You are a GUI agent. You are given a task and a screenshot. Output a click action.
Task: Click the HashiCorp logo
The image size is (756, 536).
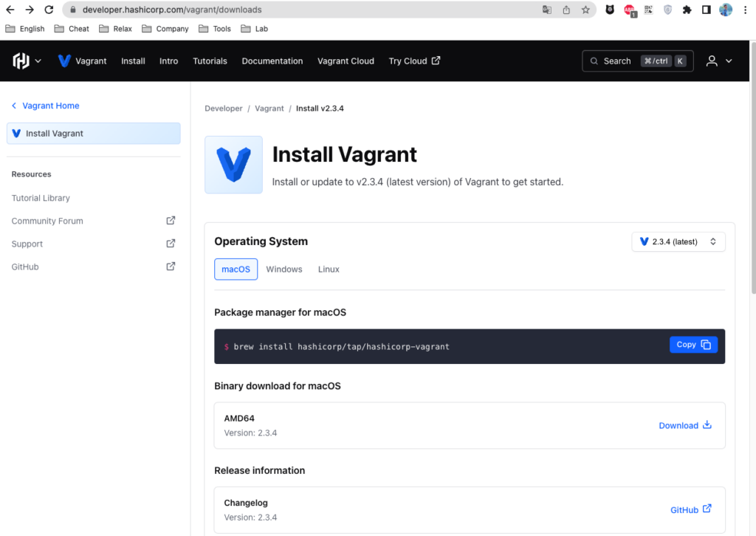tap(21, 61)
